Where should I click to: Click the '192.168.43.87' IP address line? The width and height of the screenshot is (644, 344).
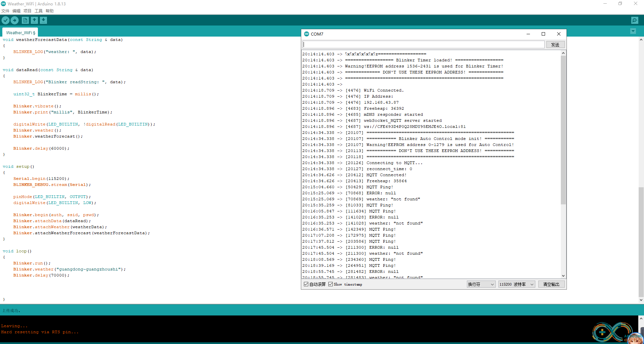click(x=351, y=102)
